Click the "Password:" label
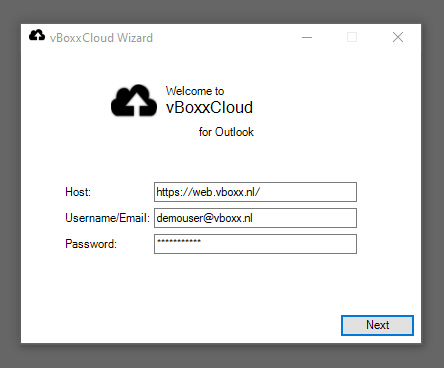Screen dimensions: 444x368 91,244
